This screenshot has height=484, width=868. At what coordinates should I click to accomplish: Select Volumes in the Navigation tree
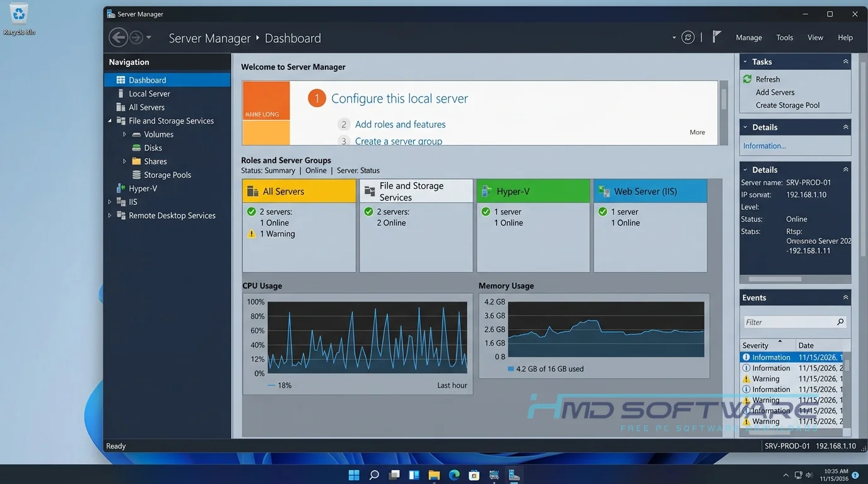tap(158, 134)
